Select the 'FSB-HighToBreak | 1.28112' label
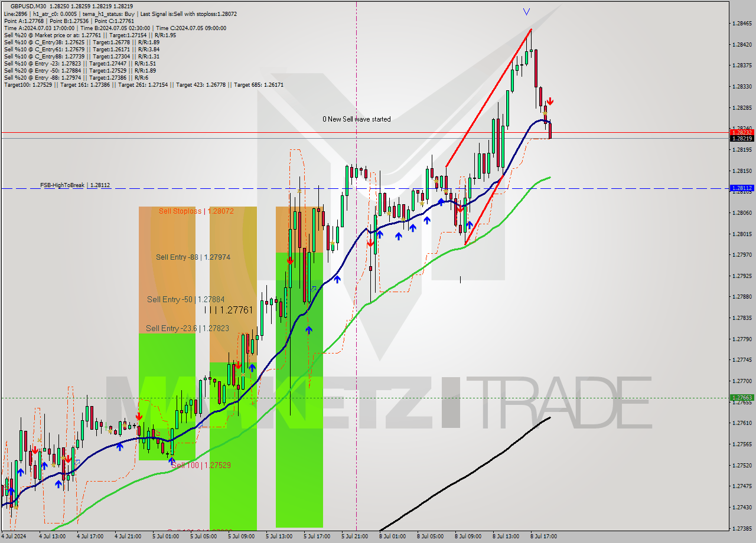Viewport: 756px width, 543px height. click(75, 185)
